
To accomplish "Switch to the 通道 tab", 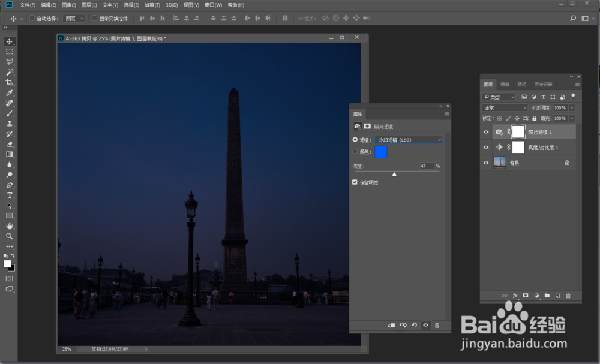I will pyautogui.click(x=505, y=84).
